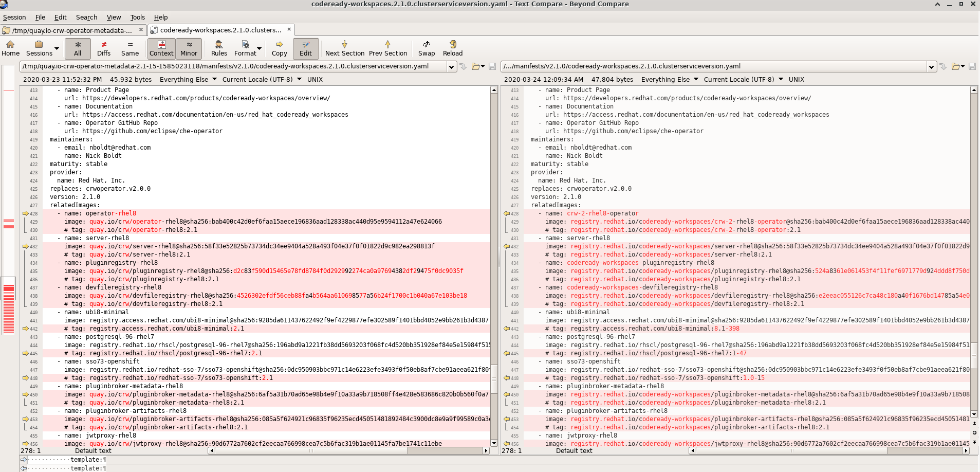Switch to the codeready-workspaces.2.1.0.clusters tab
The image size is (980, 472).
[x=221, y=30]
